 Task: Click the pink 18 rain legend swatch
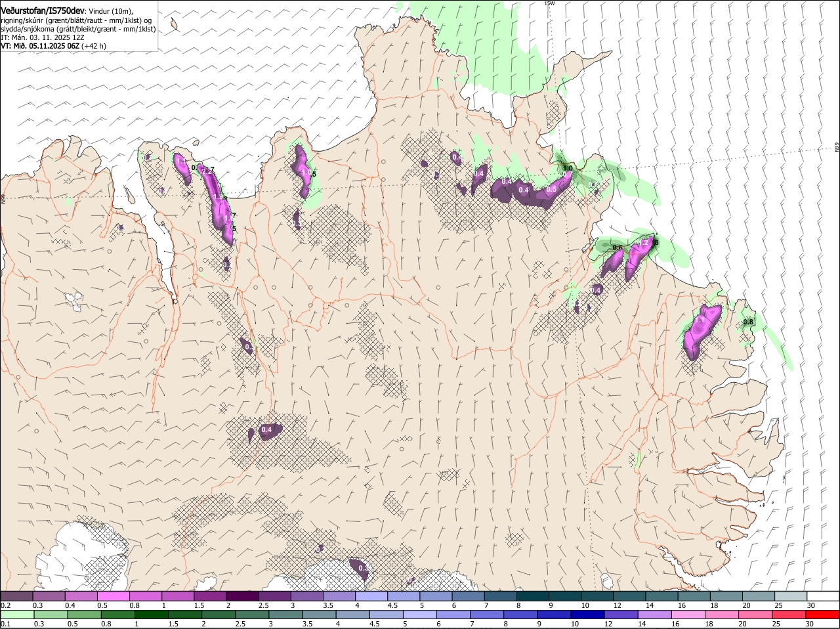(722, 615)
